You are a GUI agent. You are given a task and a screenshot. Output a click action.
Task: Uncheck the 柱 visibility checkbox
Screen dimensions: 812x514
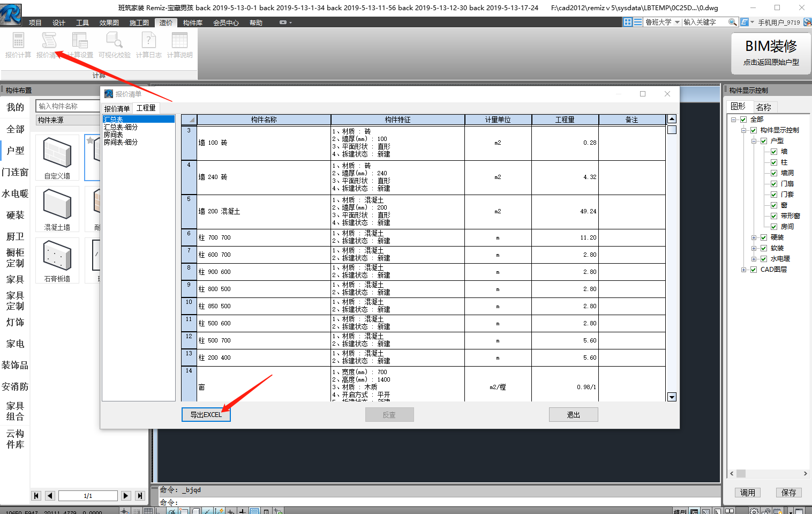(x=774, y=162)
